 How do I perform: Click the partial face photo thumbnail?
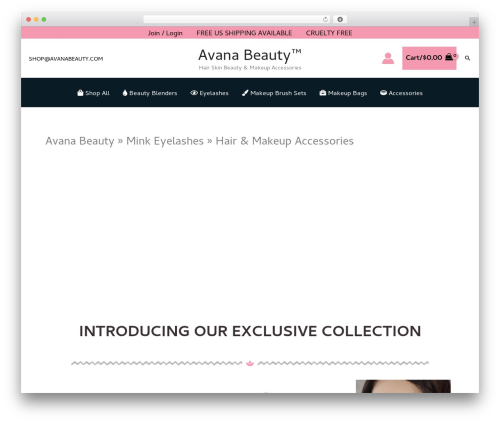pos(403,386)
